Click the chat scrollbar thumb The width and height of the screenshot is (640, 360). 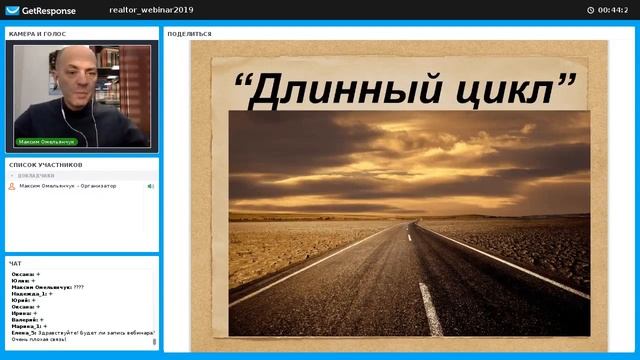click(x=154, y=342)
